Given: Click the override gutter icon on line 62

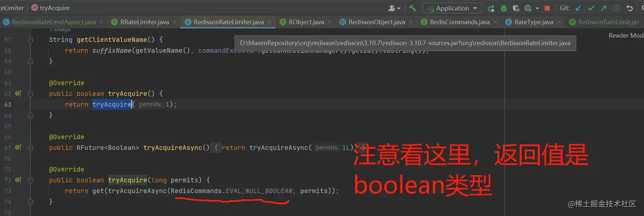Looking at the screenshot, I should [18, 93].
